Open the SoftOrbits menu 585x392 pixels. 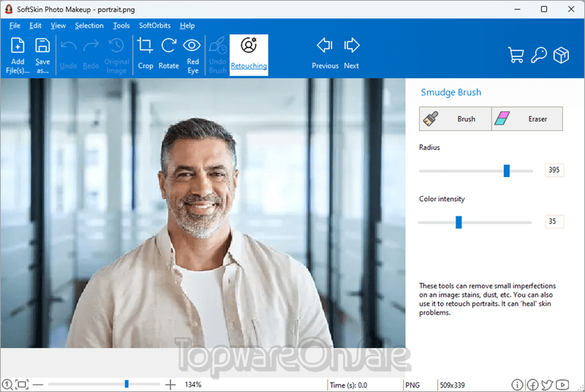(154, 26)
